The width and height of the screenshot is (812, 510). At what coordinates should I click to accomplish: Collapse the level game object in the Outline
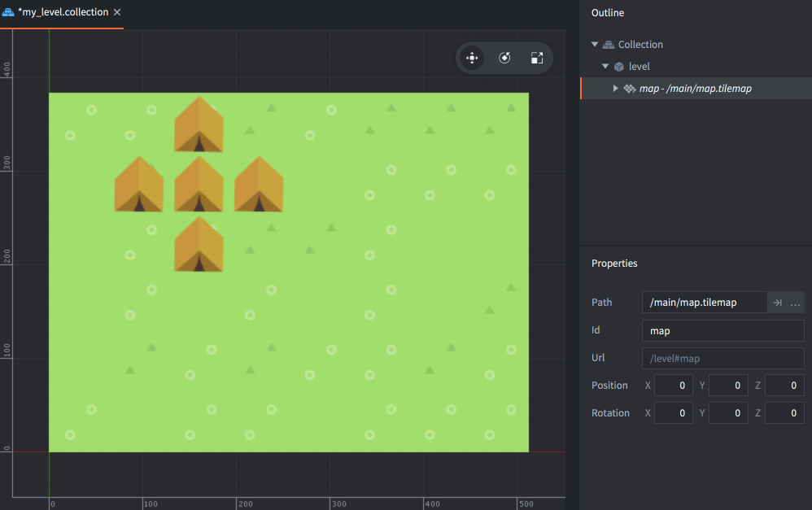pyautogui.click(x=605, y=66)
